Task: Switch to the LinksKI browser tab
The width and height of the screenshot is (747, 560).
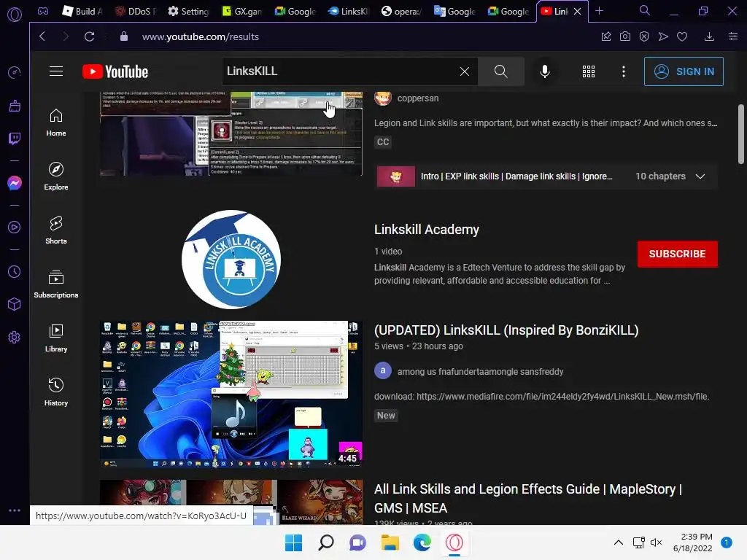Action: [348, 11]
